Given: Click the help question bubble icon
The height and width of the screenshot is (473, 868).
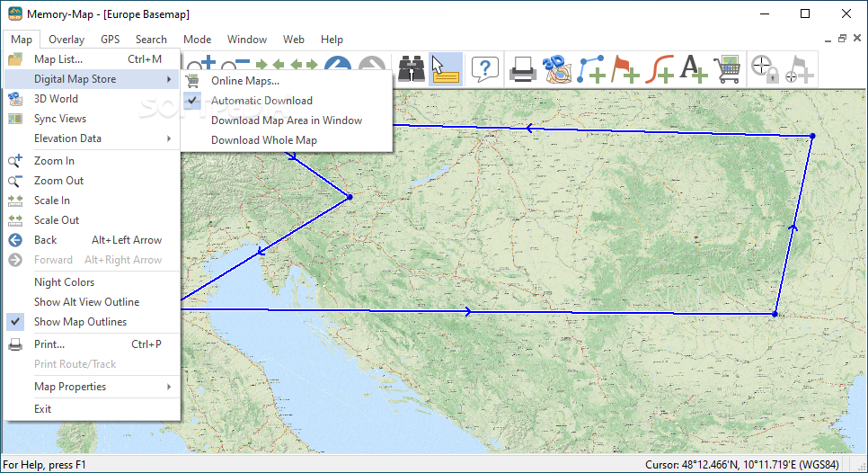Looking at the screenshot, I should click(x=485, y=69).
